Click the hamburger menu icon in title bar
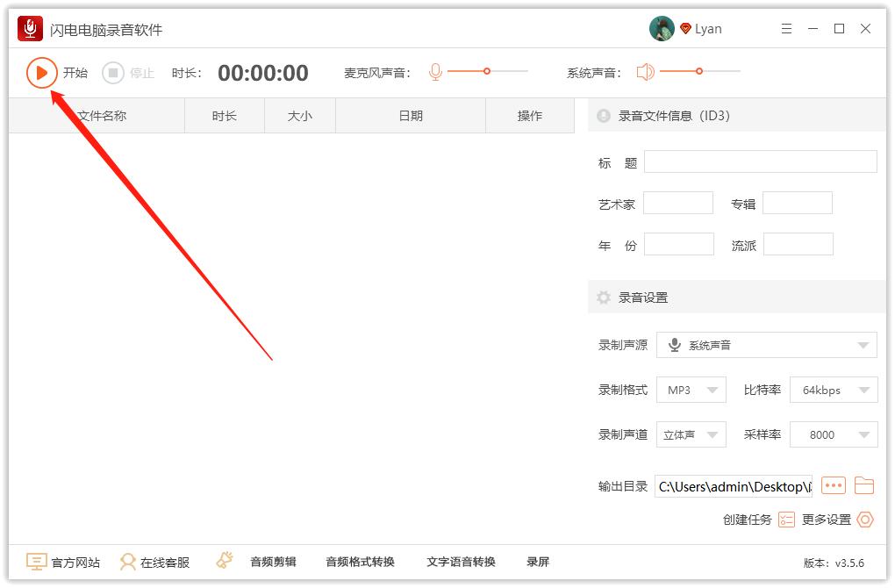895x588 pixels. click(x=786, y=28)
